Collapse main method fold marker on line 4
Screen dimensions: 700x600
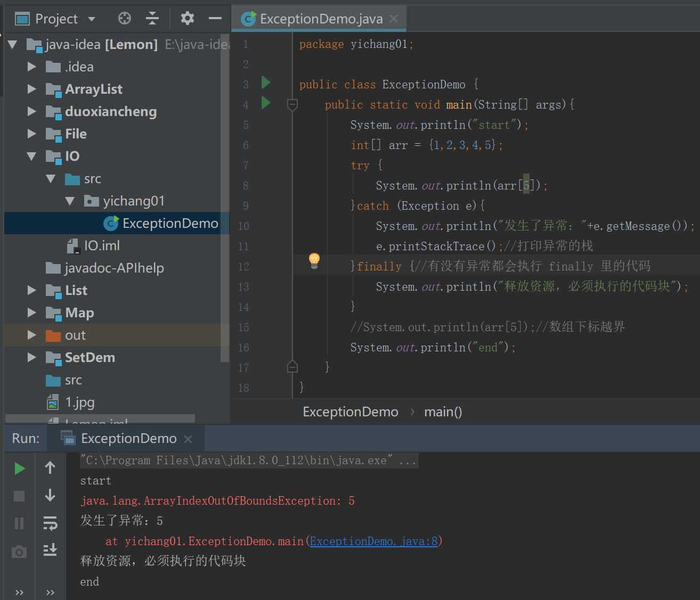click(292, 105)
